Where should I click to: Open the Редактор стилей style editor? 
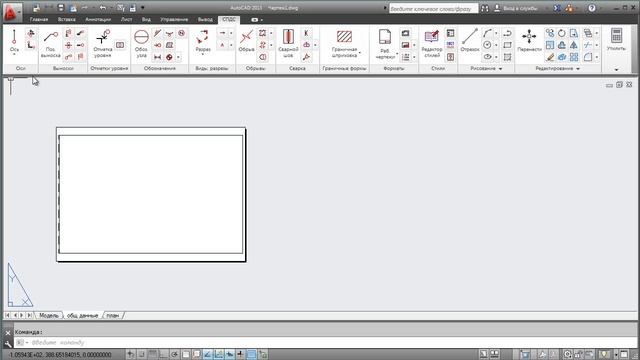click(x=432, y=44)
